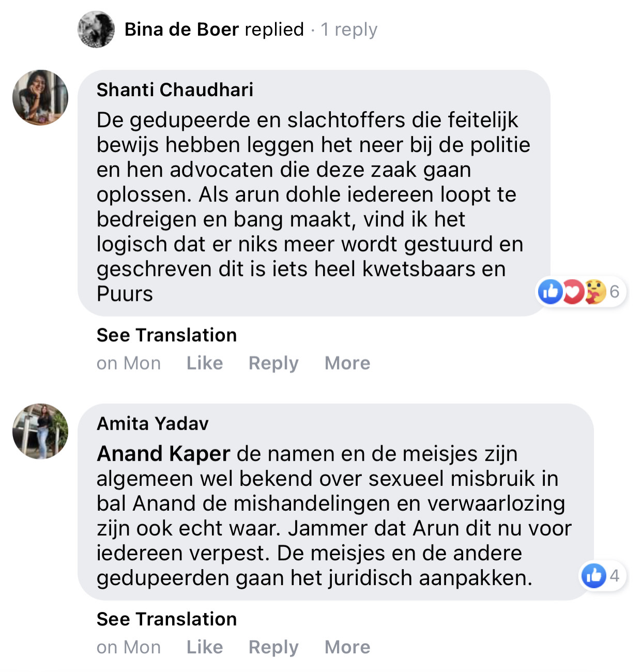The image size is (642, 672).
Task: Click Bina de Boer's small profile picture
Action: pos(96,29)
